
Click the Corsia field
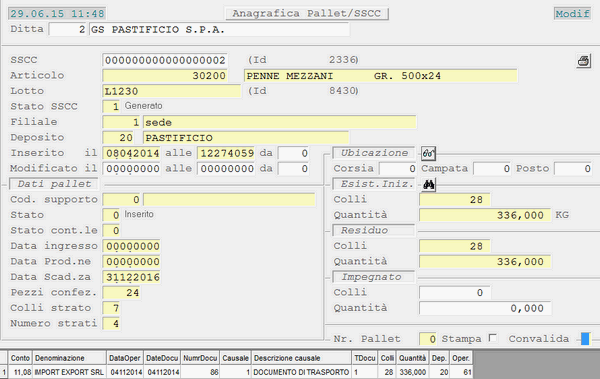coord(398,168)
